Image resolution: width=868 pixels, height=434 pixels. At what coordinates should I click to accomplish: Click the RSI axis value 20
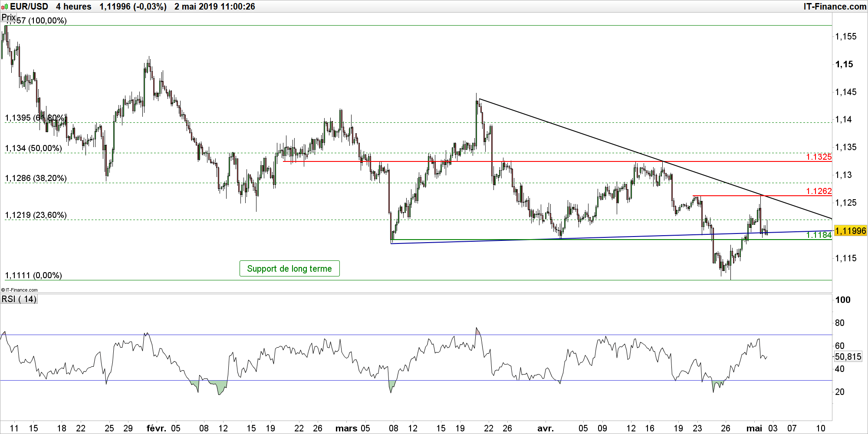pos(840,392)
